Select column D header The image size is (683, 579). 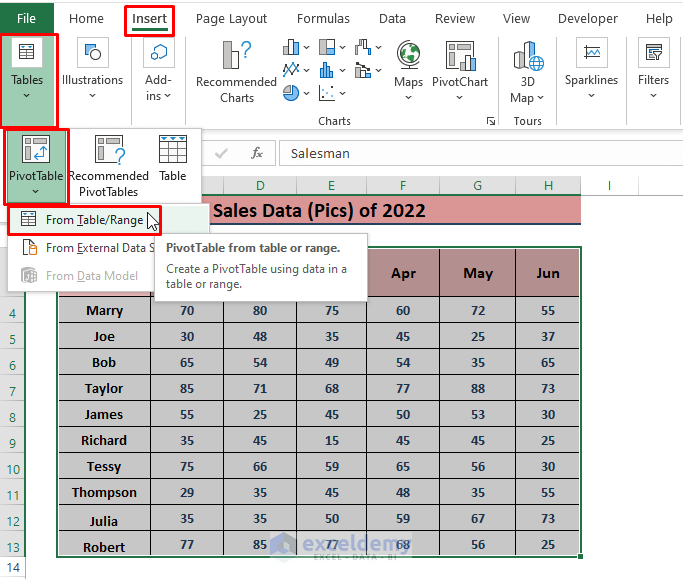coord(260,186)
